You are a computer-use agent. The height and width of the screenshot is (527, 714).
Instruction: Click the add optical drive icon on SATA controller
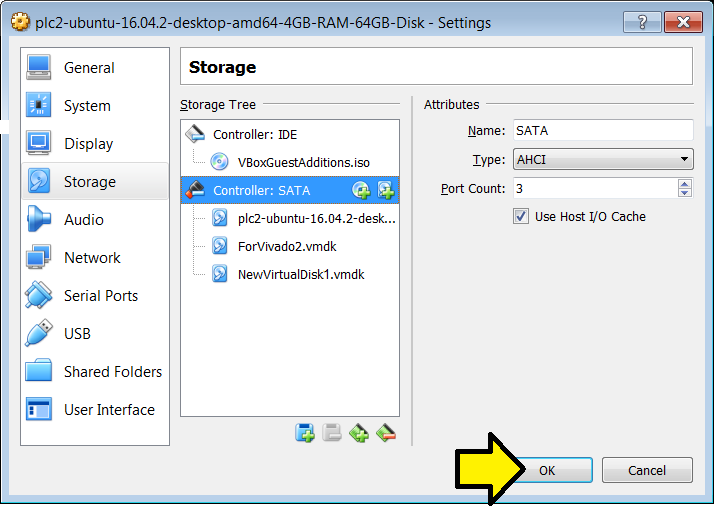(x=362, y=190)
